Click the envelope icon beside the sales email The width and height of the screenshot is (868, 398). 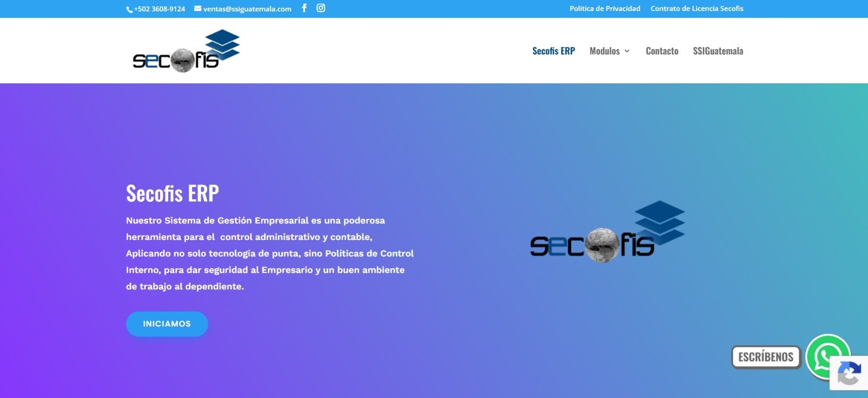pos(197,9)
